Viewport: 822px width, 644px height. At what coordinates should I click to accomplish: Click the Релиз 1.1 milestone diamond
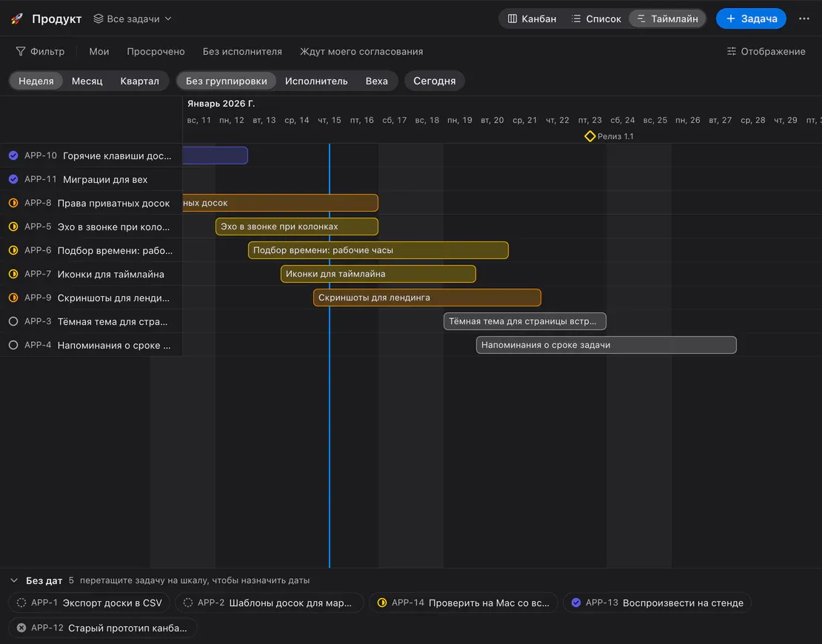589,136
